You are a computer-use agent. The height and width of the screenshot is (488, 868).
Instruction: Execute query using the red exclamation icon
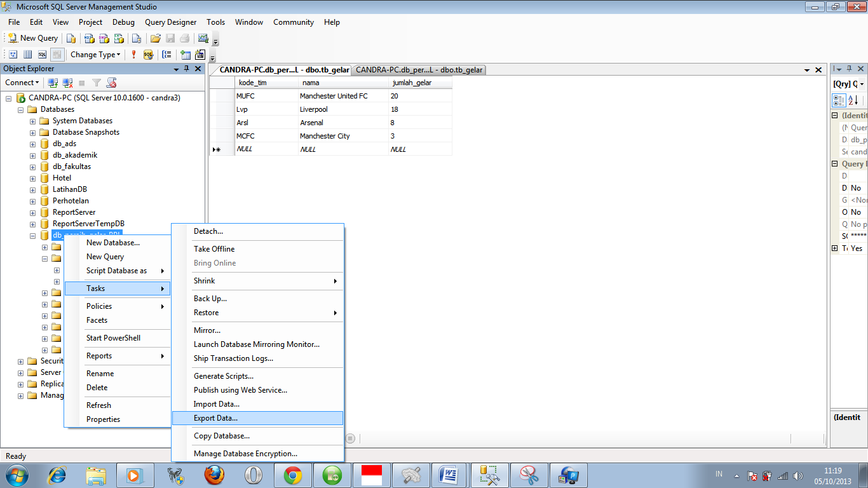click(x=133, y=55)
